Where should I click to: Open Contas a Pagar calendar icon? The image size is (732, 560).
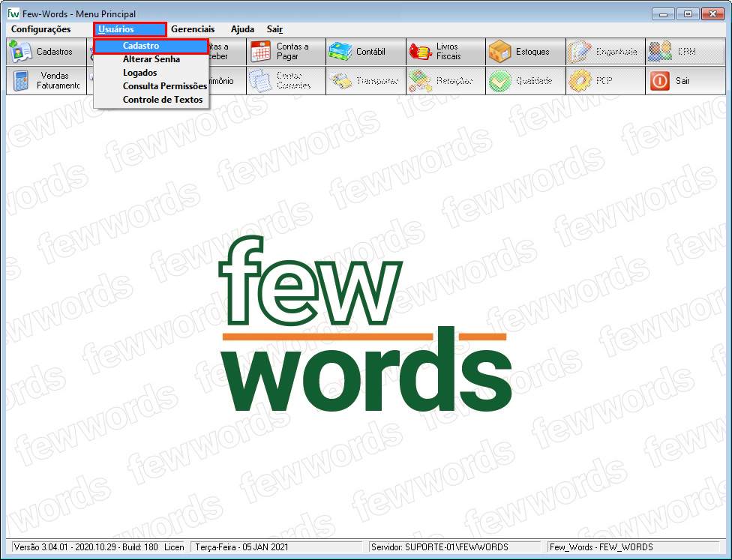click(260, 51)
